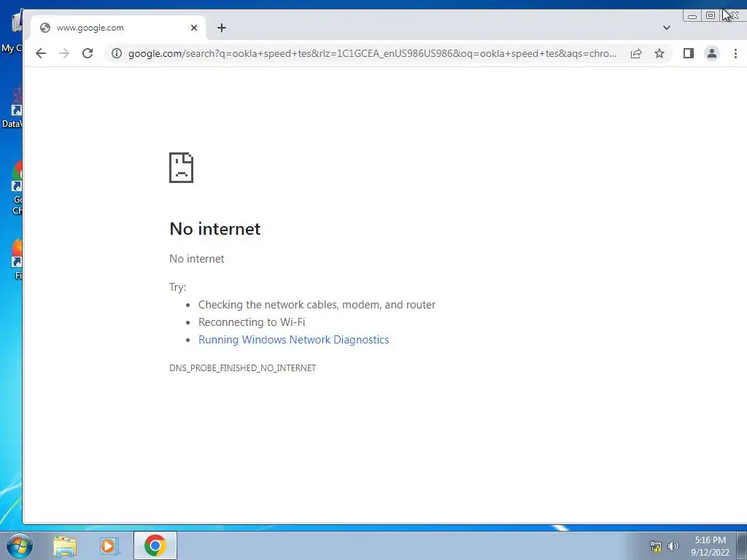Viewport: 747px width, 560px height.
Task: Expand the tab search dropdown arrow
Action: pos(667,28)
